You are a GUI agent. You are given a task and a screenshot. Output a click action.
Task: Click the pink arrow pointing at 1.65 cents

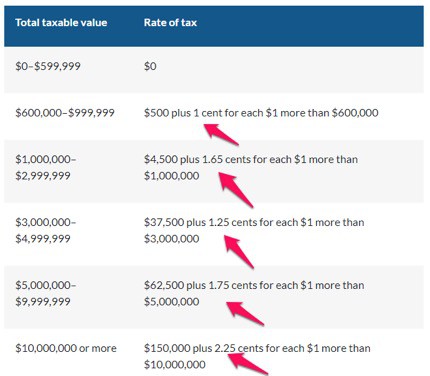[x=236, y=190]
